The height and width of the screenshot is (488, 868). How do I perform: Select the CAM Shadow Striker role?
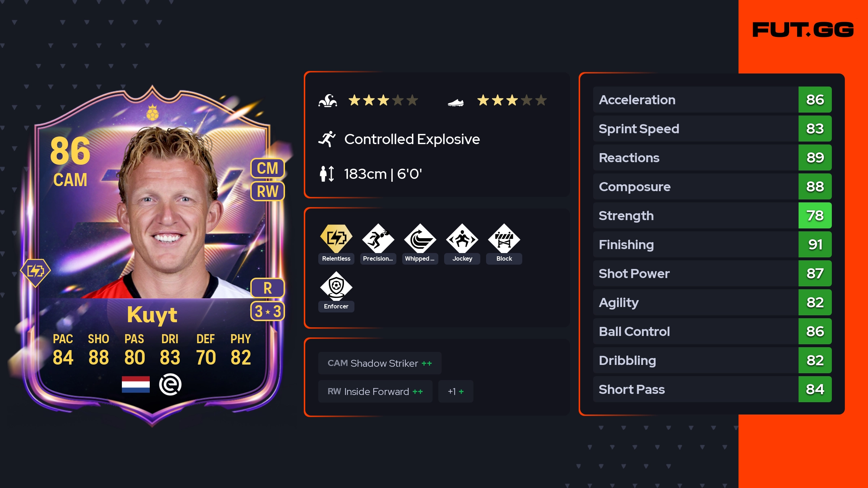click(x=380, y=363)
